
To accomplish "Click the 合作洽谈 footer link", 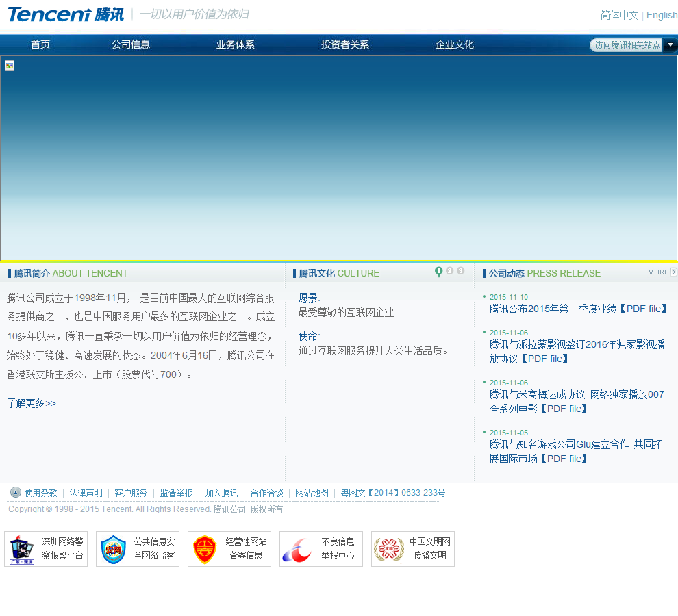I will point(267,493).
